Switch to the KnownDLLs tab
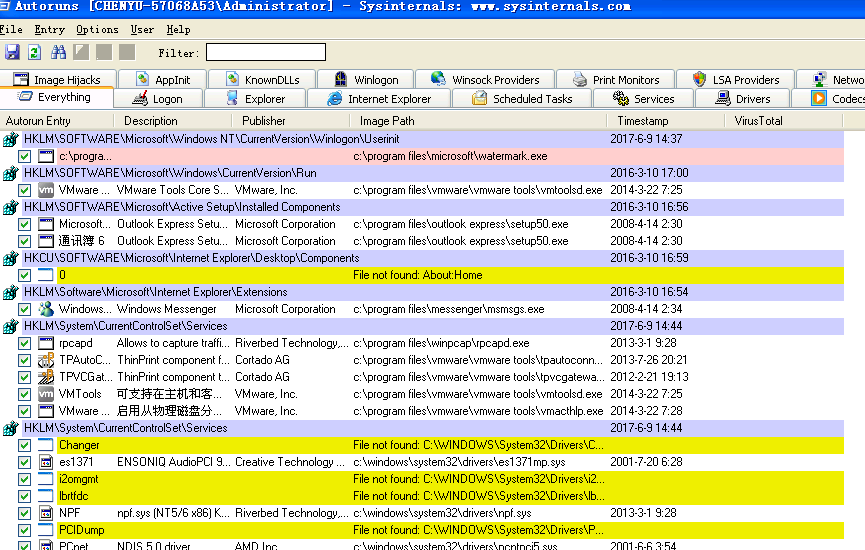 263,80
